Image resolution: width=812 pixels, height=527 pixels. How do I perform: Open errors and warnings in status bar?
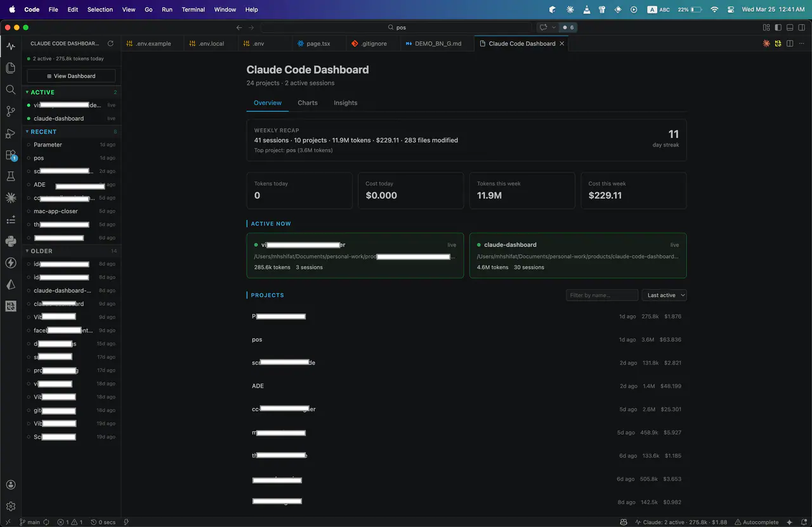(x=70, y=522)
